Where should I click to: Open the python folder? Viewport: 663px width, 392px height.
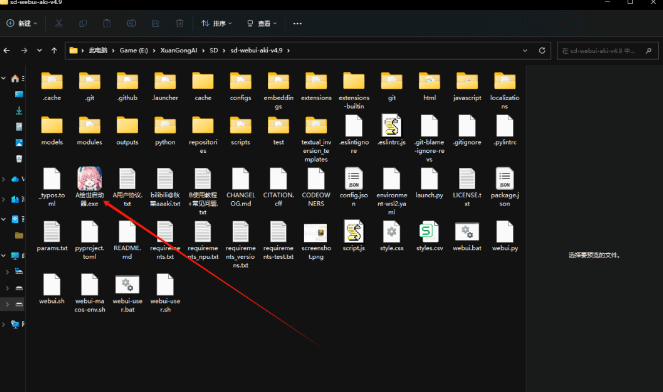coord(165,126)
